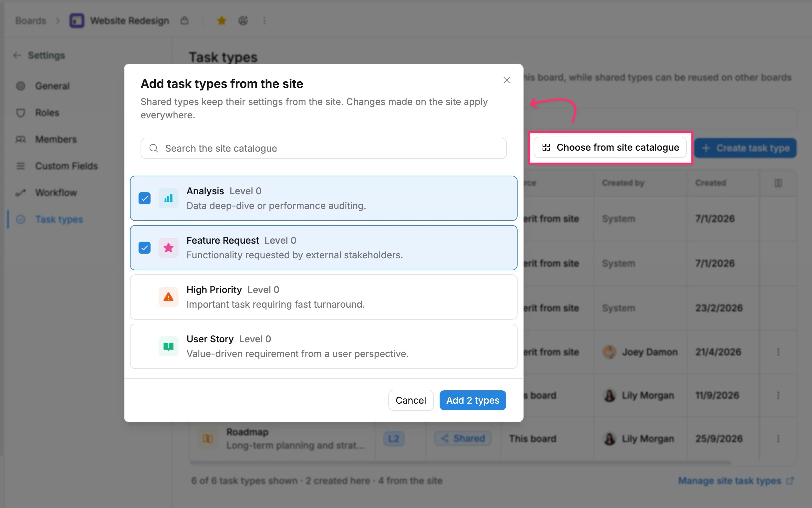Screen dimensions: 812x508
Task: Click Choose from site catalogue button
Action: pyautogui.click(x=610, y=147)
